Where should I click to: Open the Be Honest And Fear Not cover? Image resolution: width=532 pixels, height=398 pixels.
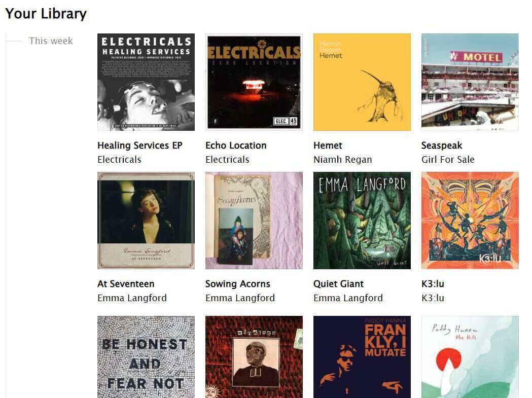(146, 357)
